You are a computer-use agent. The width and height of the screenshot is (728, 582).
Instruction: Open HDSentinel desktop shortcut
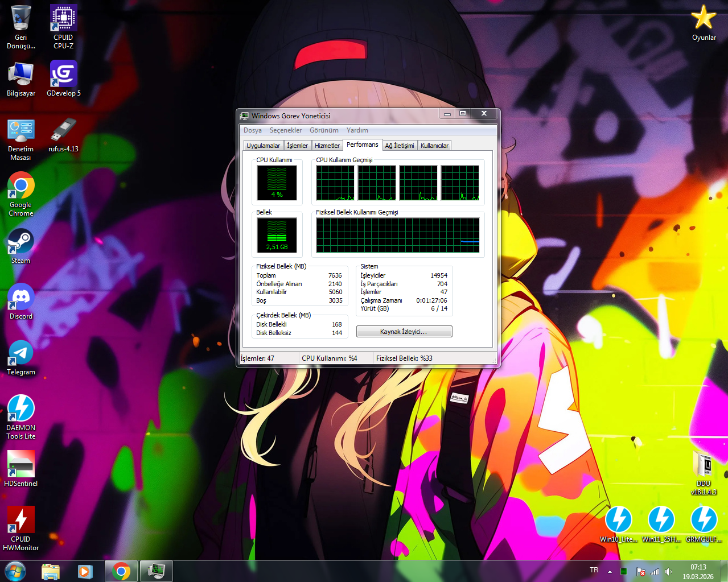tap(21, 469)
